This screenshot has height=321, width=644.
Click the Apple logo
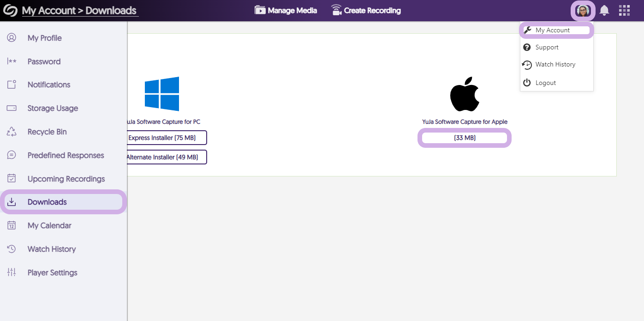tap(465, 94)
